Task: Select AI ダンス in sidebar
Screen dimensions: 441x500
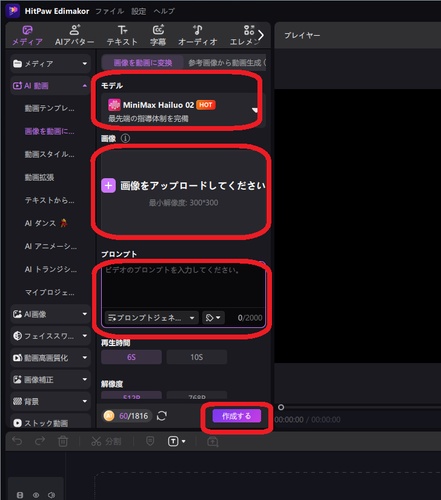Action: [x=46, y=223]
